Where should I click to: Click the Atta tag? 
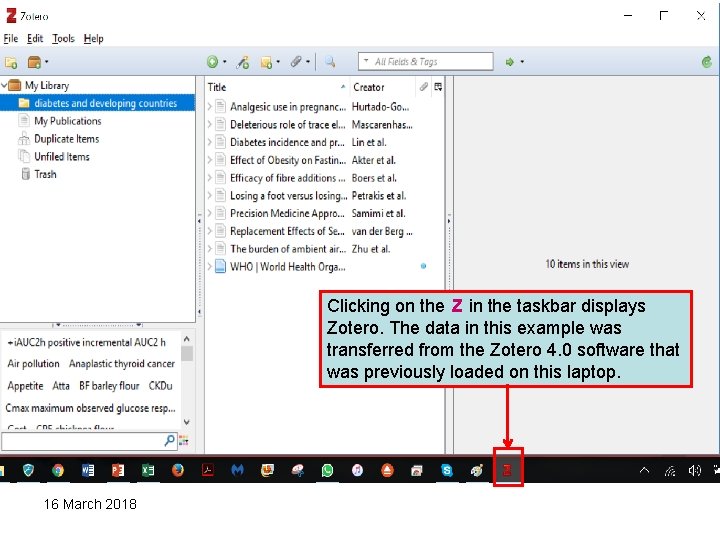pyautogui.click(x=61, y=386)
